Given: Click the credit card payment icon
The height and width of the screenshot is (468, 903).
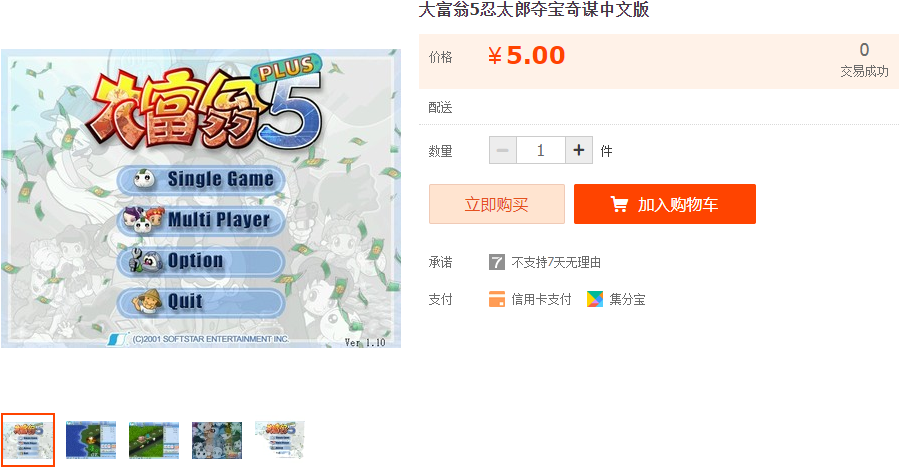Looking at the screenshot, I should 496,299.
